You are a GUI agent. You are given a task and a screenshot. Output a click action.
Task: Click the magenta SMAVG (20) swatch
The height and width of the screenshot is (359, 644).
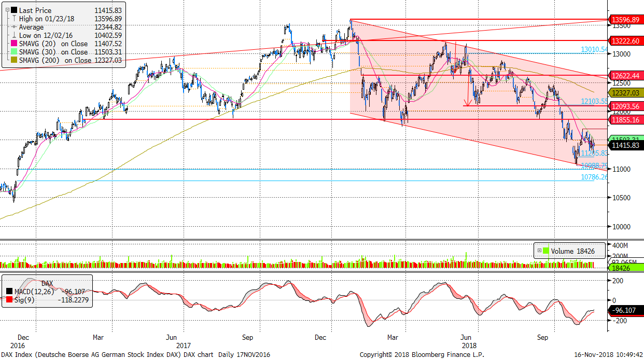coord(13,44)
